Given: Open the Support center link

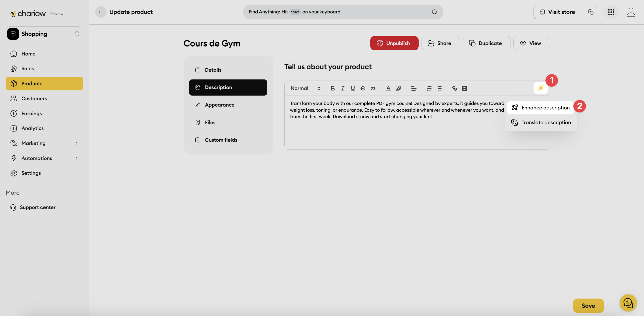Looking at the screenshot, I should pos(33,207).
